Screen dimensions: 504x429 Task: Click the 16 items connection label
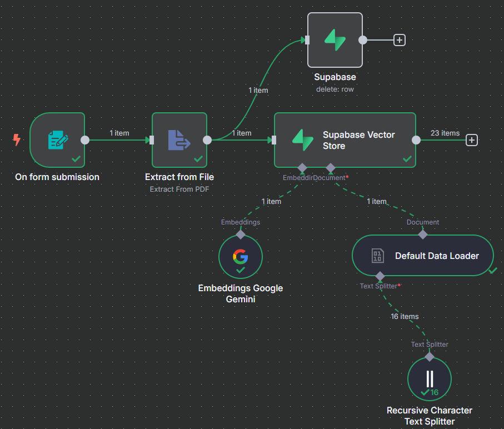pyautogui.click(x=405, y=317)
